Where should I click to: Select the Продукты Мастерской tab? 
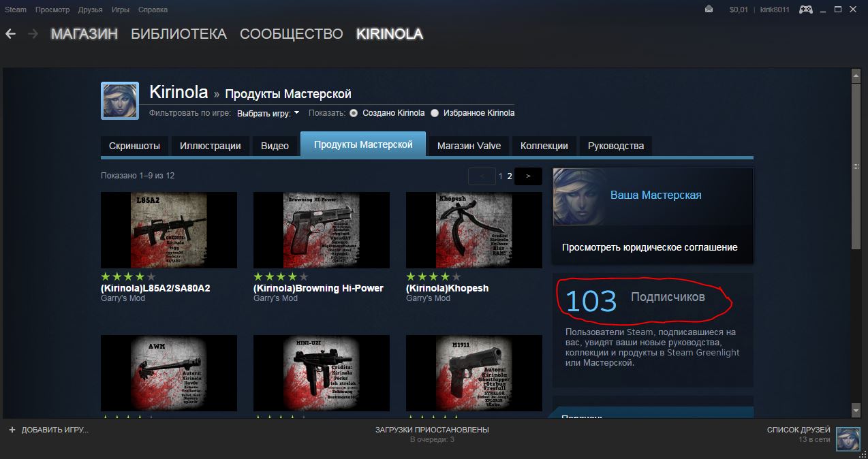click(x=363, y=144)
